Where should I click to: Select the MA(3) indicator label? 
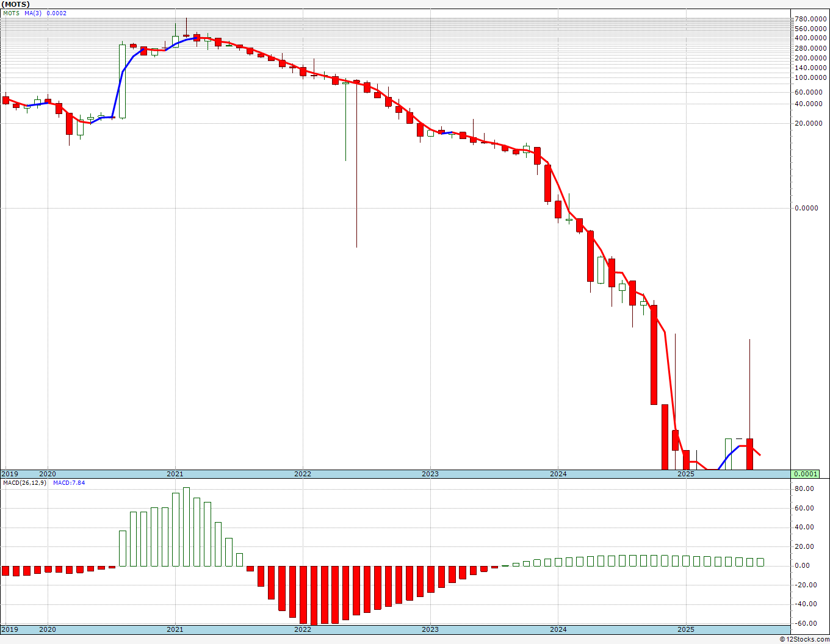[33, 13]
